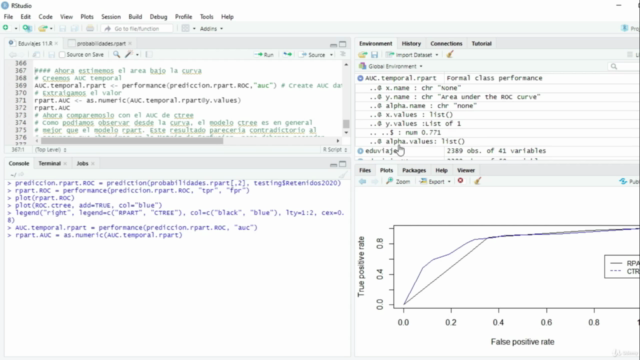
Task: Switch to the Terminal tab
Action: 49,163
